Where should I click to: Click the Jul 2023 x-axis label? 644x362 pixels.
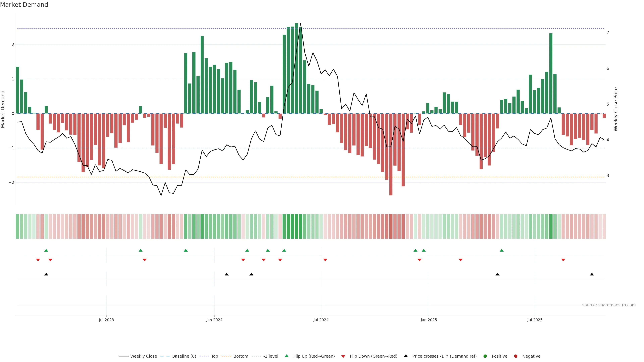[106, 320]
